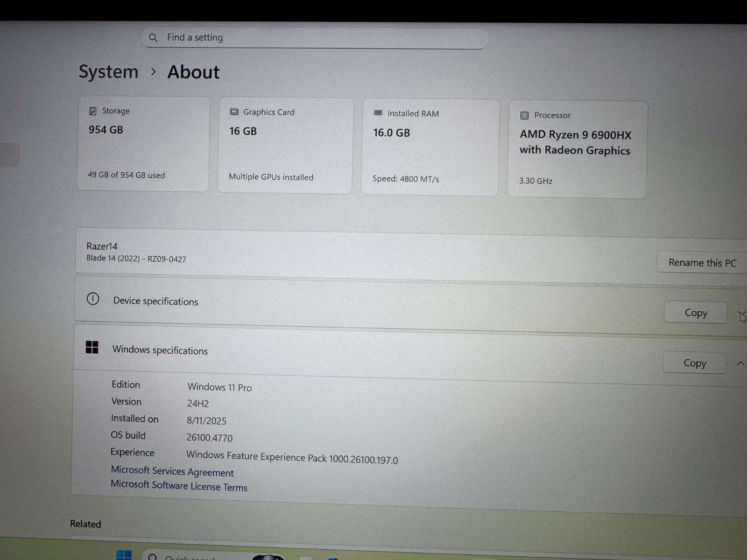The image size is (747, 560).
Task: Click the Device specifications info icon
Action: coord(93,299)
